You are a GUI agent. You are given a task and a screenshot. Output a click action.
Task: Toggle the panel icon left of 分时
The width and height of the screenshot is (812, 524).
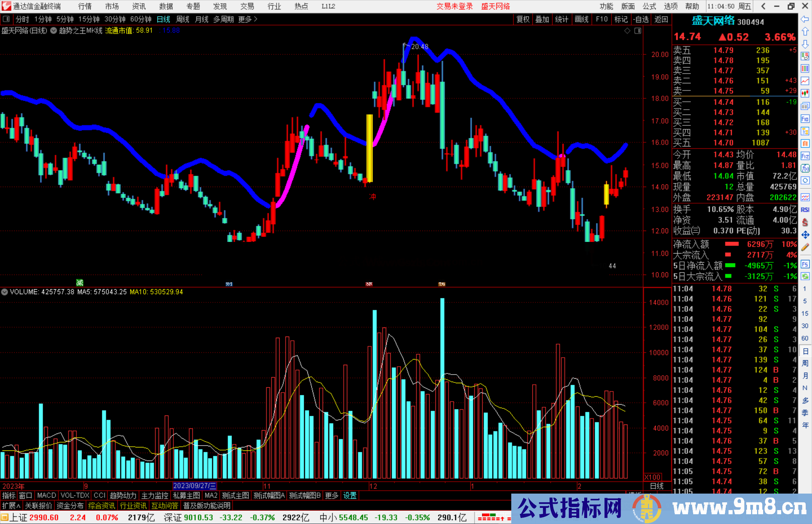(6, 19)
